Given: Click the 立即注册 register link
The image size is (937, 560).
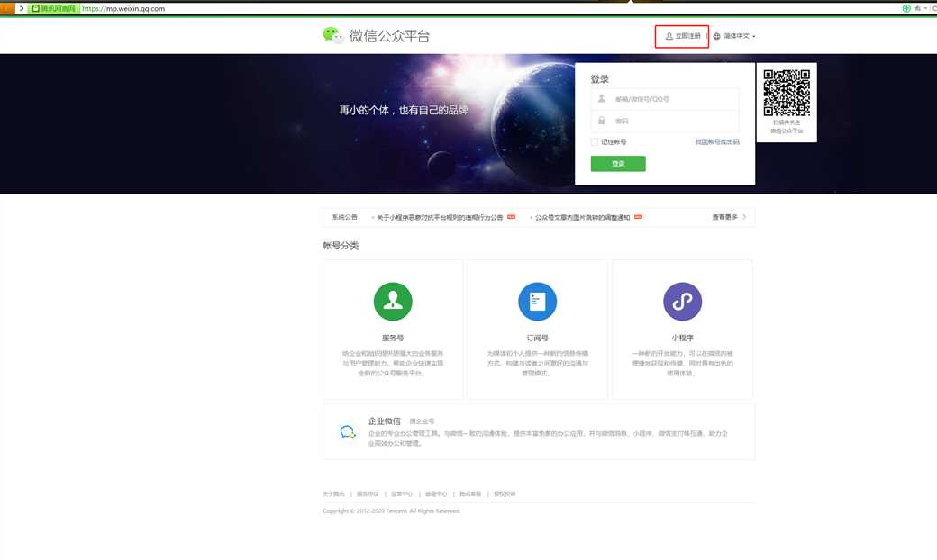Looking at the screenshot, I should coord(683,36).
